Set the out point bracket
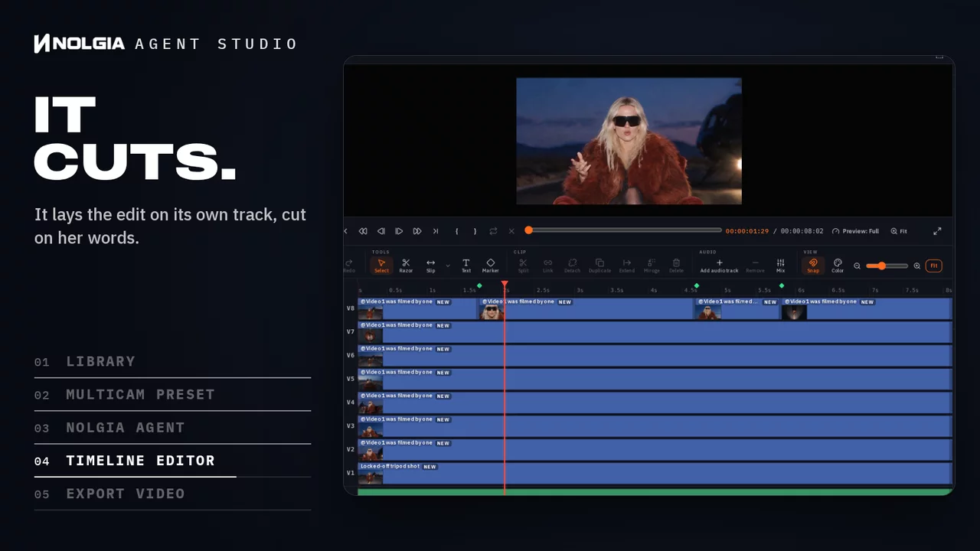The height and width of the screenshot is (551, 980). click(475, 231)
